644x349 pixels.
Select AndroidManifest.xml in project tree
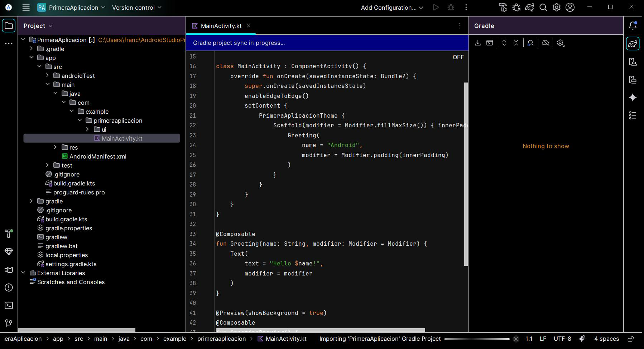(x=98, y=156)
